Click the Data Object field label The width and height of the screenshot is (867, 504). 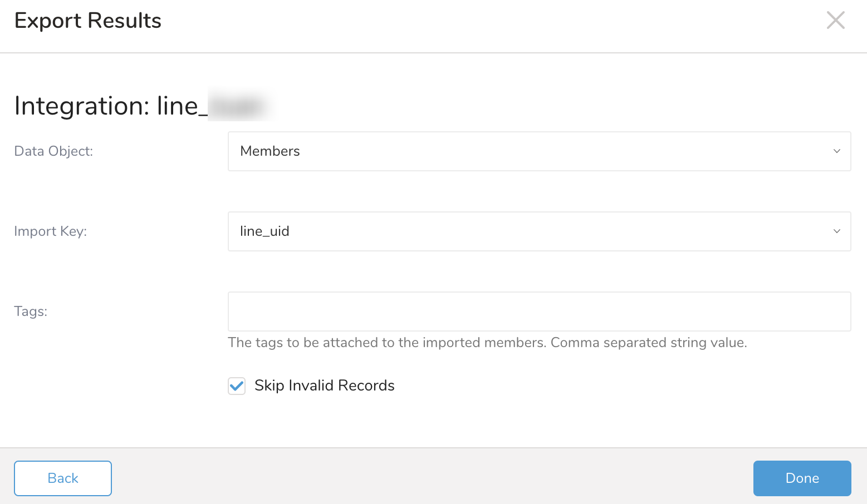click(x=53, y=151)
